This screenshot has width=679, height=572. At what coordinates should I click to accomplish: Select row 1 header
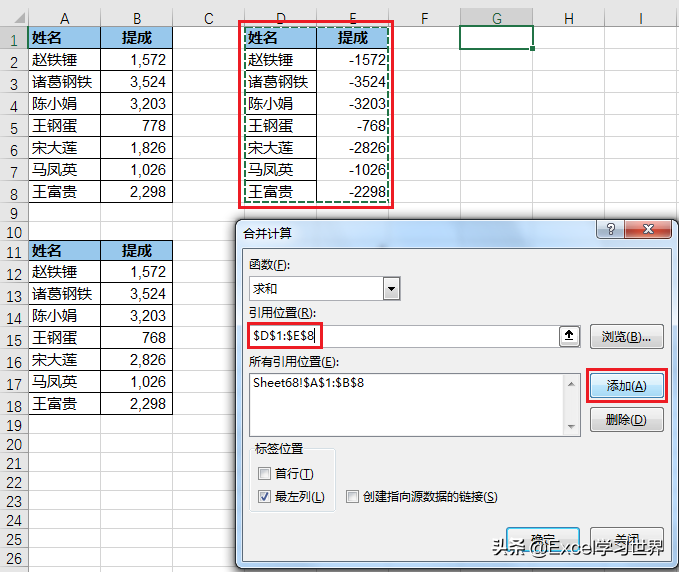[x=14, y=39]
